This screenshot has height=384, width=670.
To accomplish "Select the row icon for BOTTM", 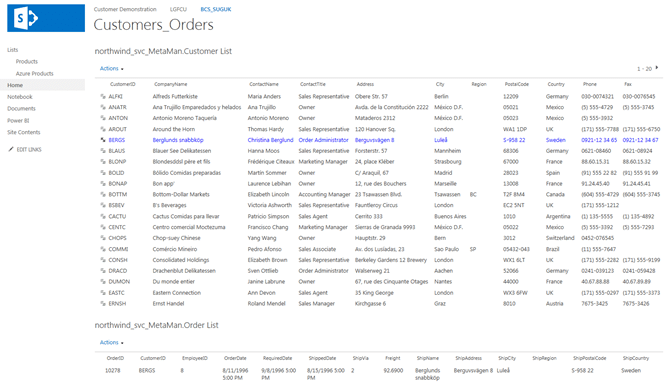I will coord(103,194).
